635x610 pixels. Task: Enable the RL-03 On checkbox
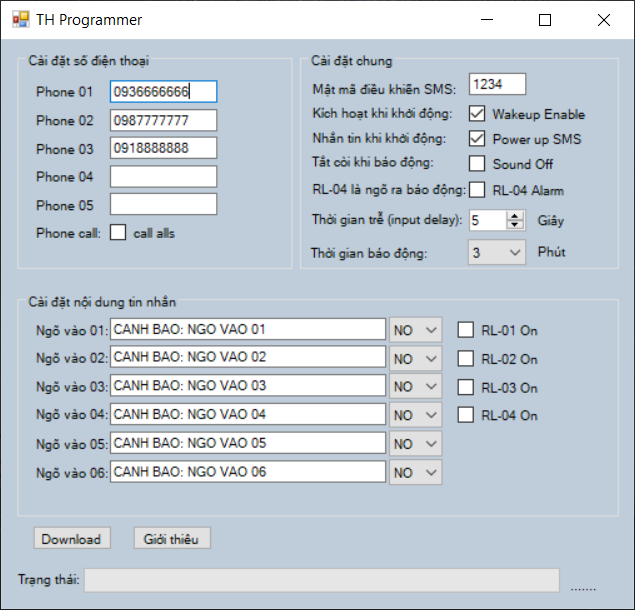coord(465,387)
